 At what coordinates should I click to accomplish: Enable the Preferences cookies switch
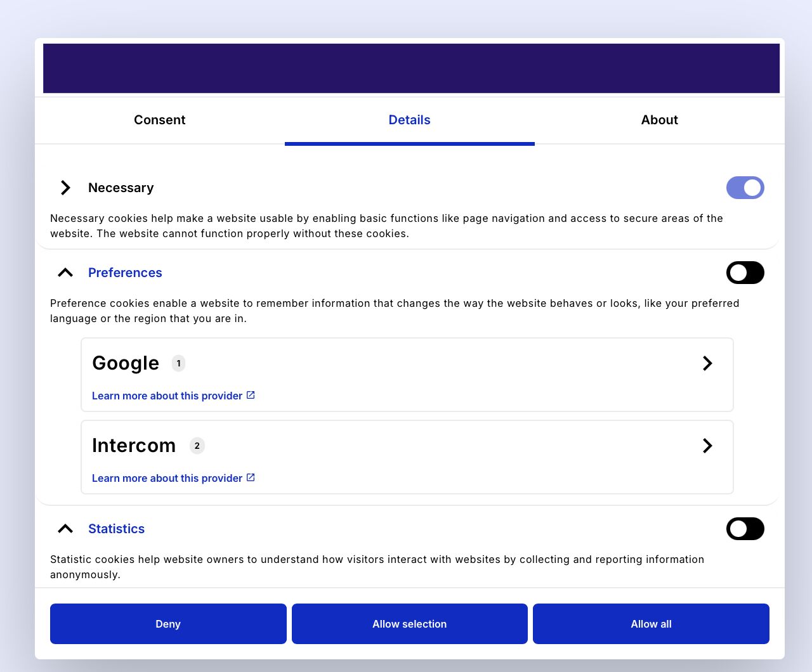[x=745, y=273]
